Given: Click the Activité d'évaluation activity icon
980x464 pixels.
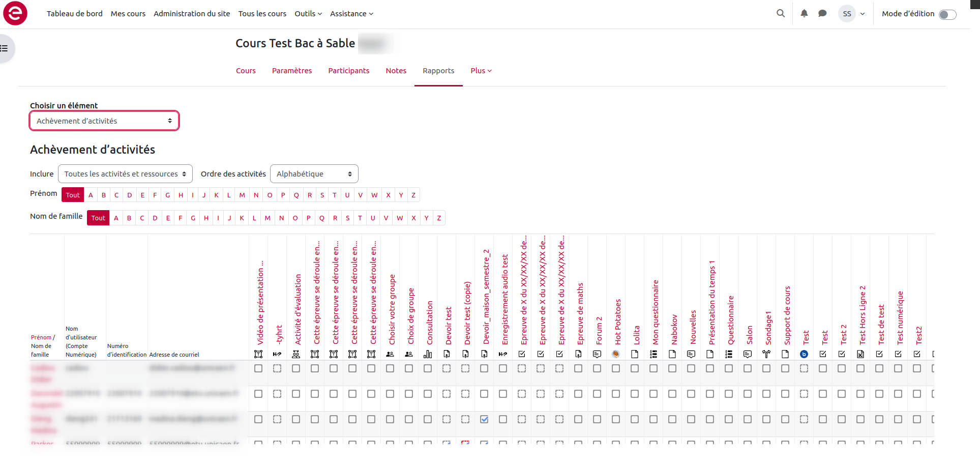Looking at the screenshot, I should [296, 354].
